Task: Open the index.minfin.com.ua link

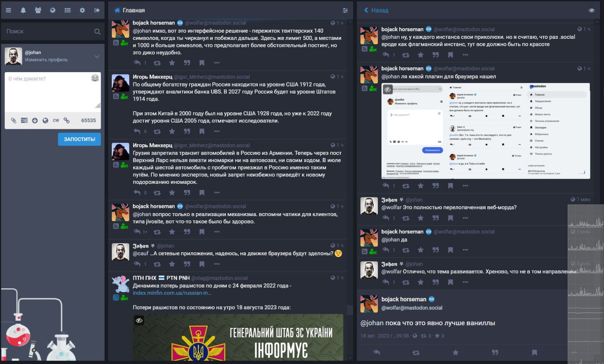Action: [172, 293]
